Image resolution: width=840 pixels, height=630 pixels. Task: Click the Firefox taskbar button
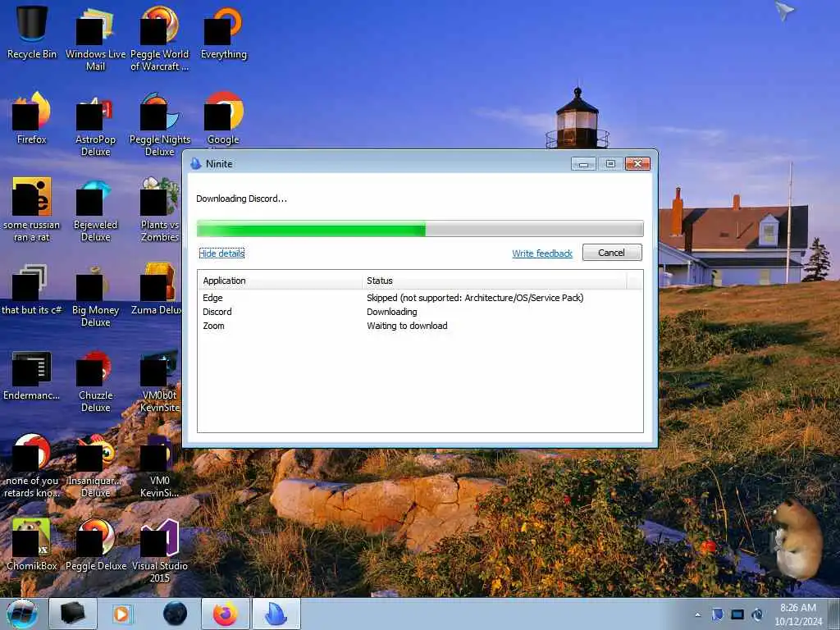(x=226, y=614)
